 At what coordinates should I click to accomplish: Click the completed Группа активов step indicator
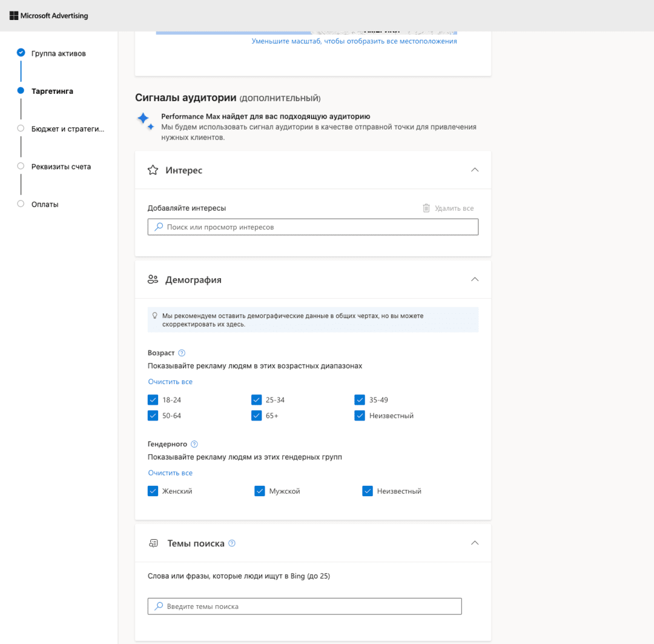point(22,53)
